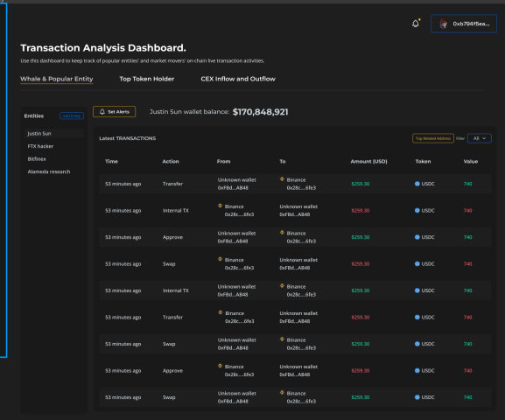Click USDC token icon in first Swap row
The height and width of the screenshot is (420, 505).
click(417, 264)
